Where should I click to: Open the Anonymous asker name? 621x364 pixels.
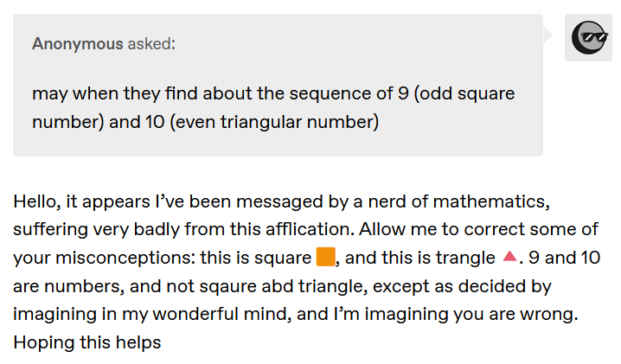[78, 43]
